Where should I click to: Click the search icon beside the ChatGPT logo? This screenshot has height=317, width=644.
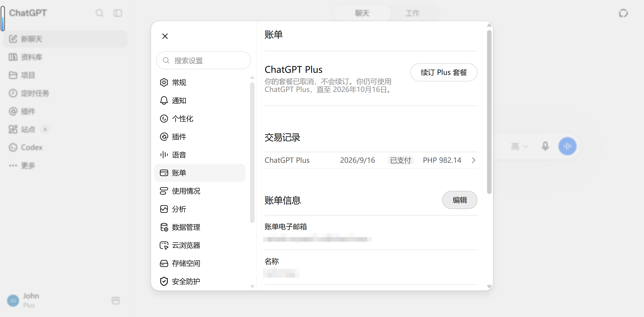[x=100, y=13]
